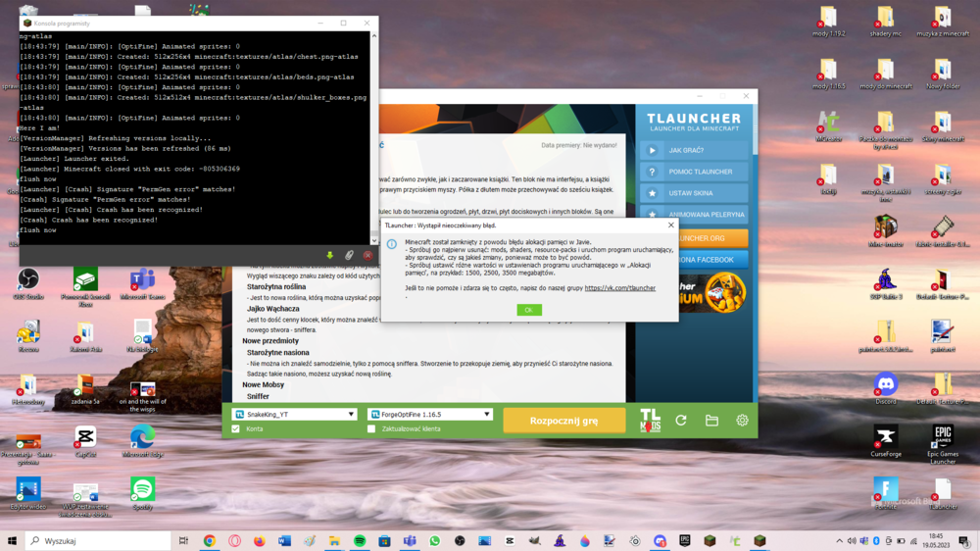Open Firefox from the taskbar

[x=259, y=540]
